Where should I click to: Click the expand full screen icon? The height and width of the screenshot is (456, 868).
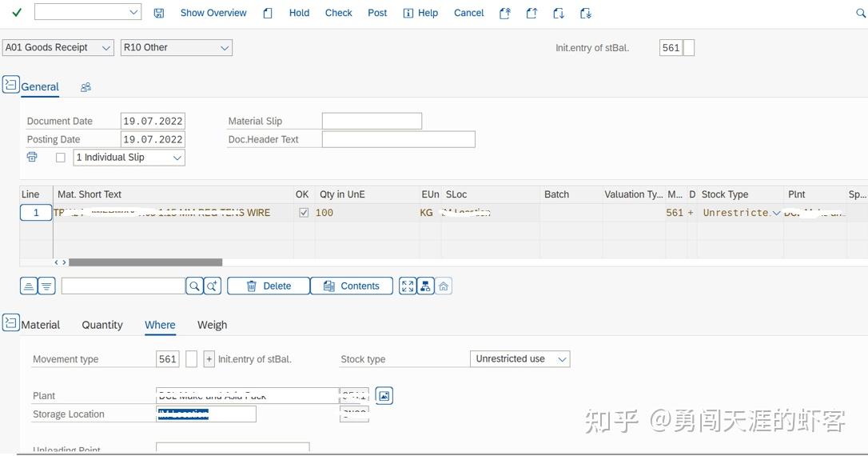click(408, 286)
